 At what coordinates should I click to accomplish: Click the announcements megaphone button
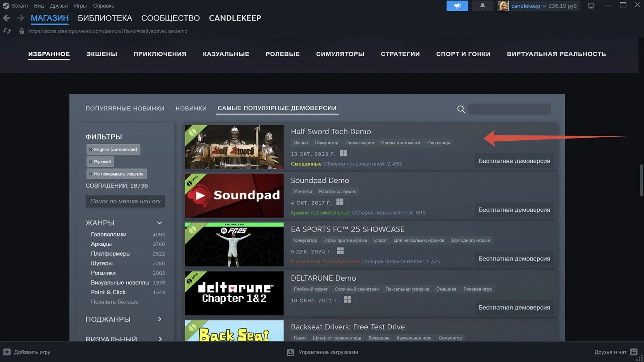[457, 6]
